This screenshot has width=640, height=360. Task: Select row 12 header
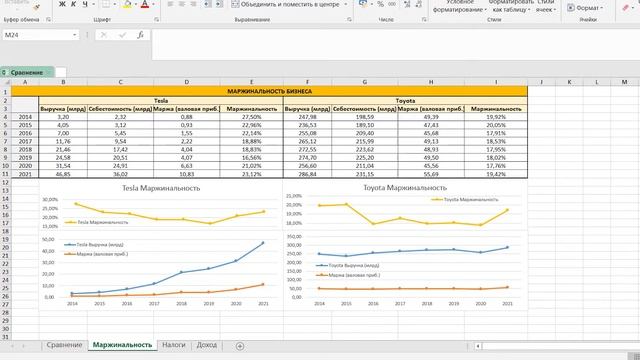click(5, 182)
